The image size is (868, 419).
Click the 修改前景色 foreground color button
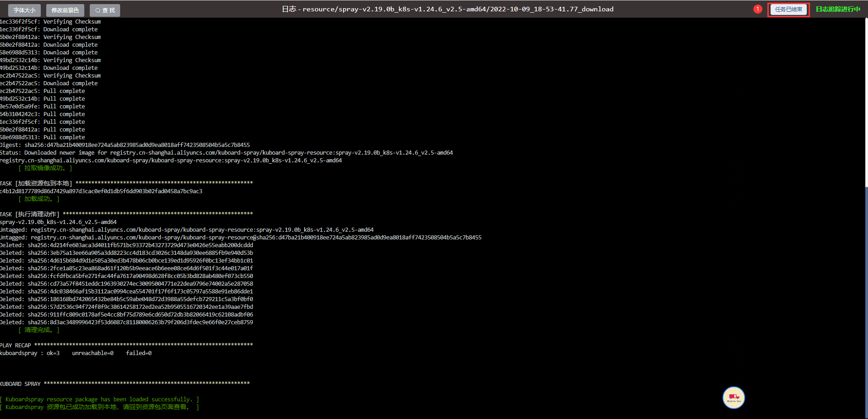coord(65,10)
